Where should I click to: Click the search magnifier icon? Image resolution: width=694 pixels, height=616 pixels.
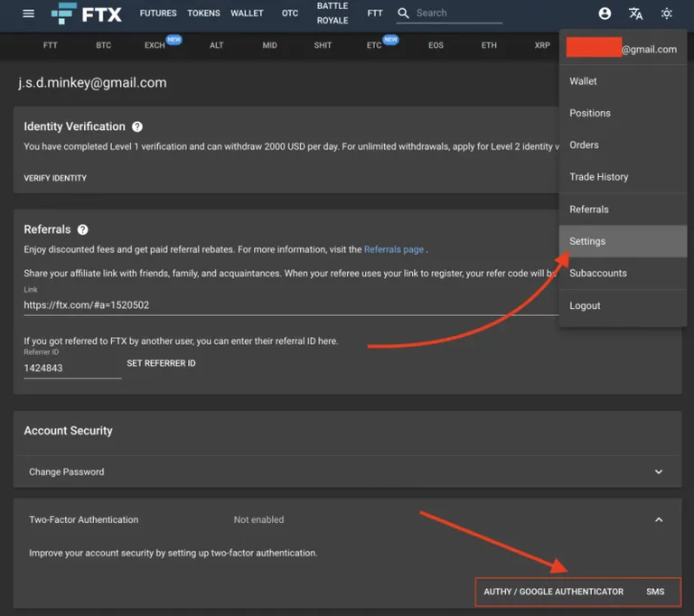tap(403, 14)
